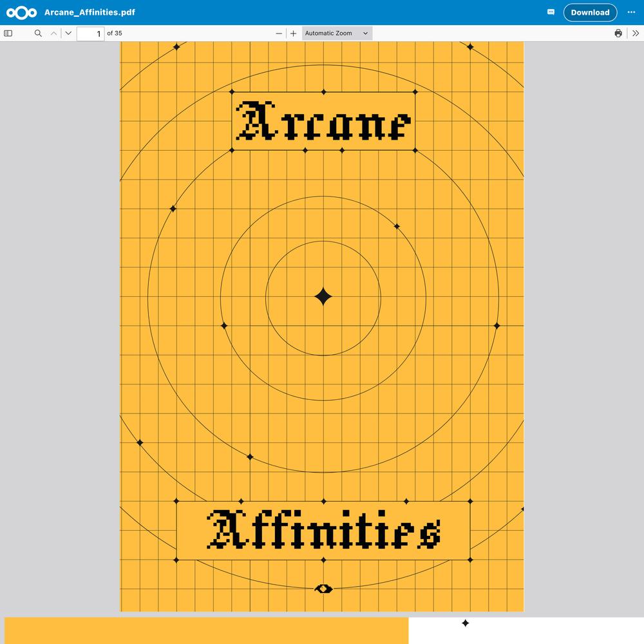Click the Arcane title on the cover
644x644 pixels.
pyautogui.click(x=323, y=122)
